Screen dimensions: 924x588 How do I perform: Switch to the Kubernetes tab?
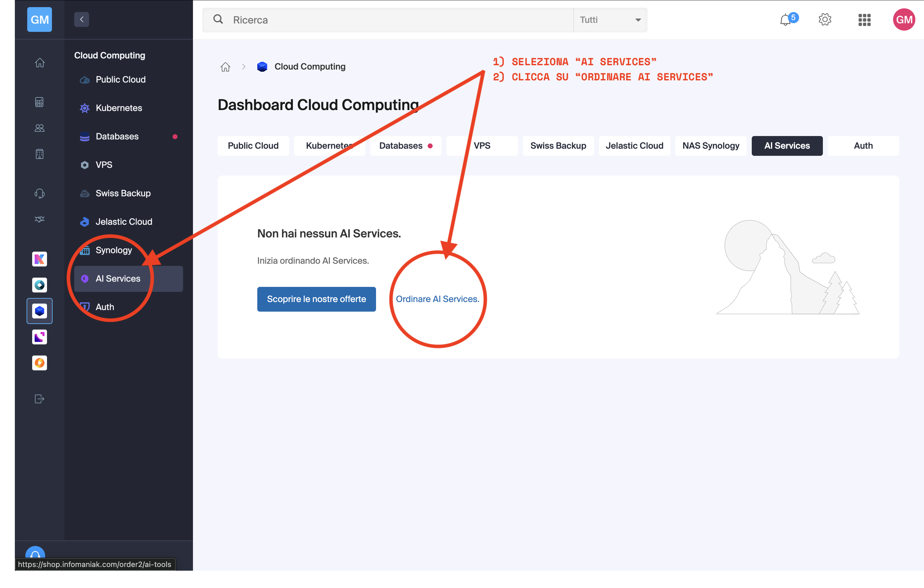[x=330, y=146]
